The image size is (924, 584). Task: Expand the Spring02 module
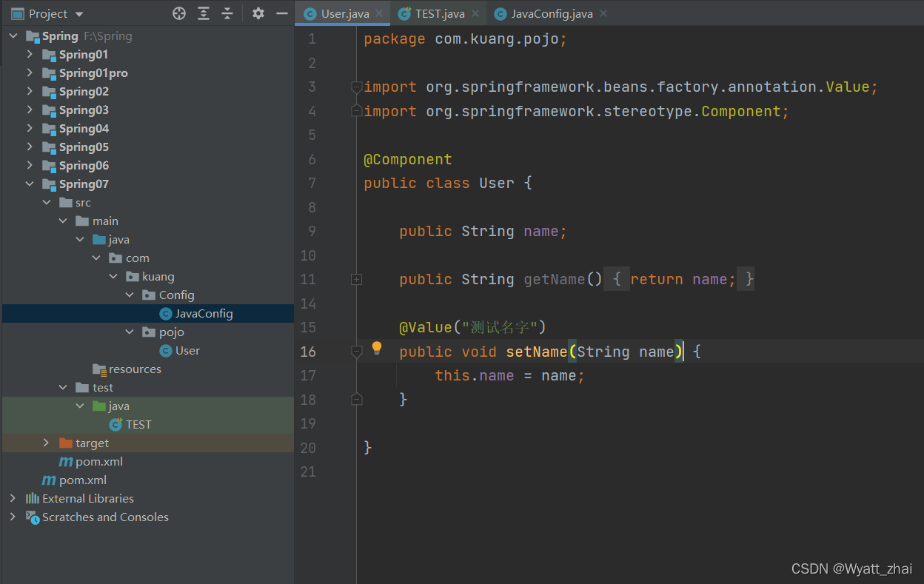[x=30, y=91]
